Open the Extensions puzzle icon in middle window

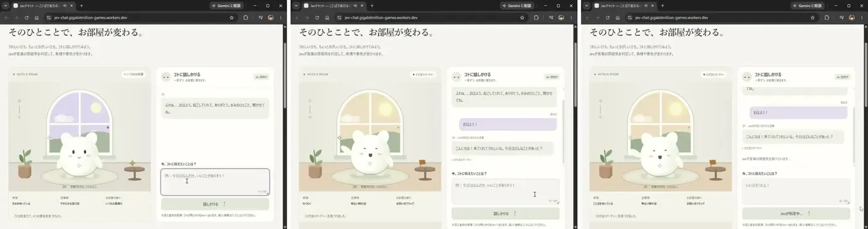click(536, 17)
